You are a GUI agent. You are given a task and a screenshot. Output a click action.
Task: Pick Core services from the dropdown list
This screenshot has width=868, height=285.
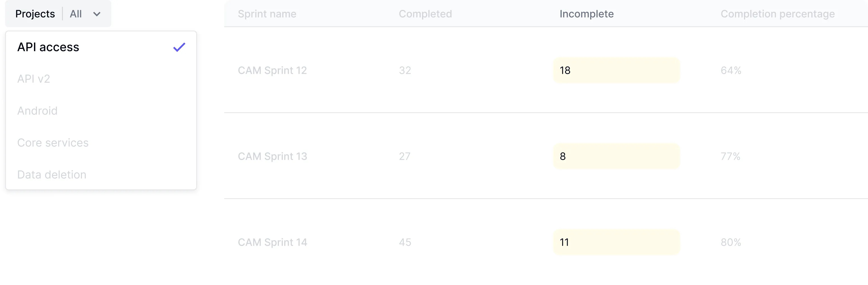coord(53,143)
